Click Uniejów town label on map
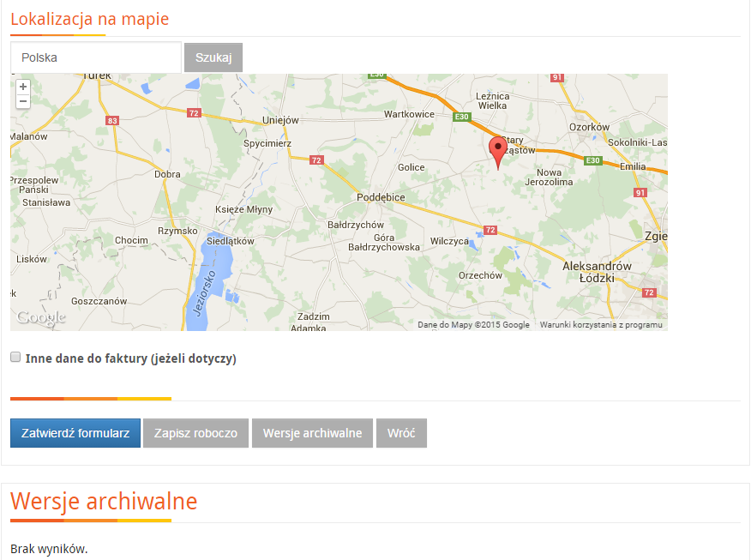Screen dimensions: 751x560 tap(280, 120)
